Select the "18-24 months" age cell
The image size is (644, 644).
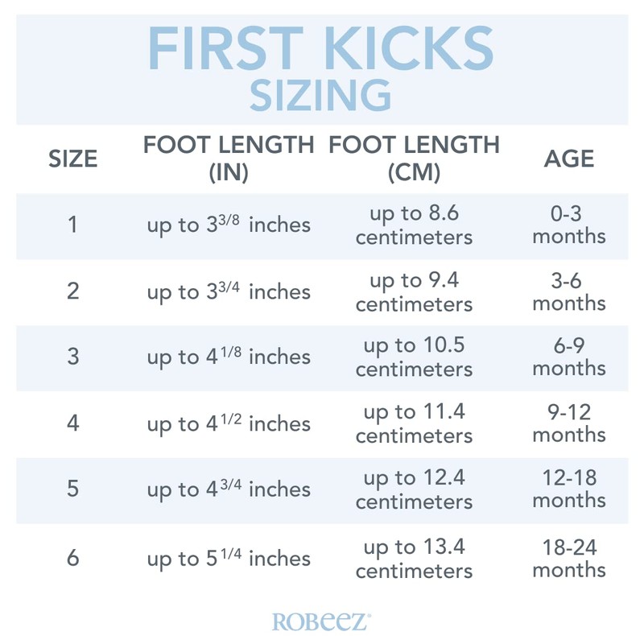coord(569,558)
